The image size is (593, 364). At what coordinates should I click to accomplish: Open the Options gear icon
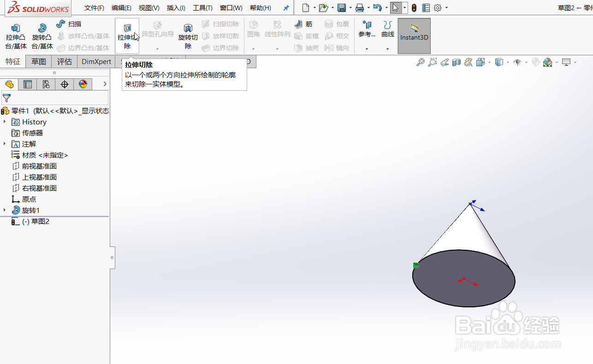coord(438,8)
